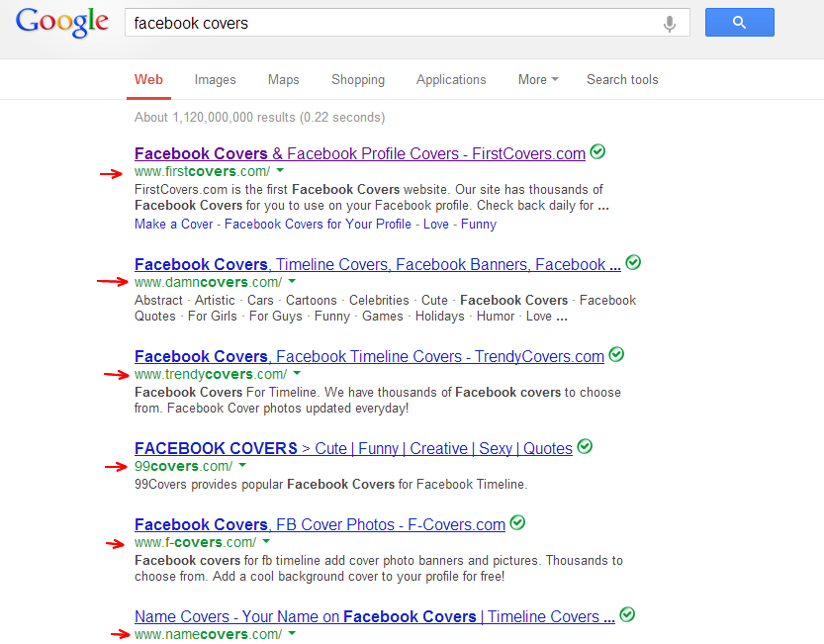Click green checkmark beside the FirstCovers.com result

click(597, 152)
